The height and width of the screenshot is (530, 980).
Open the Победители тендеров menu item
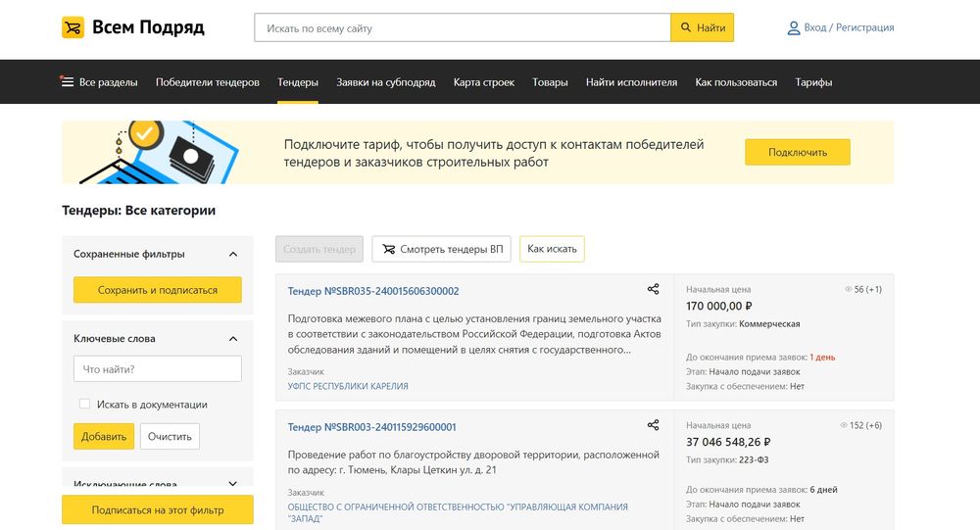pyautogui.click(x=207, y=82)
